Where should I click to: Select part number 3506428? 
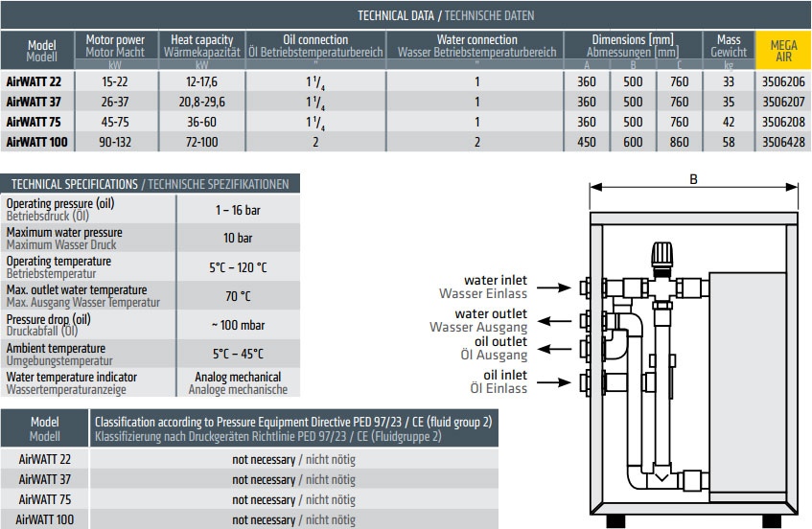783,143
